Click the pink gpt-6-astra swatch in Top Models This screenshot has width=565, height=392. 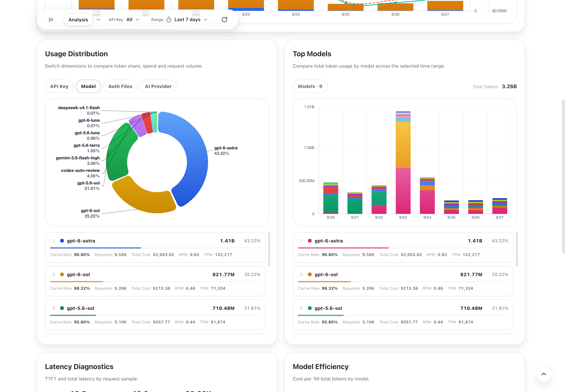pos(310,241)
